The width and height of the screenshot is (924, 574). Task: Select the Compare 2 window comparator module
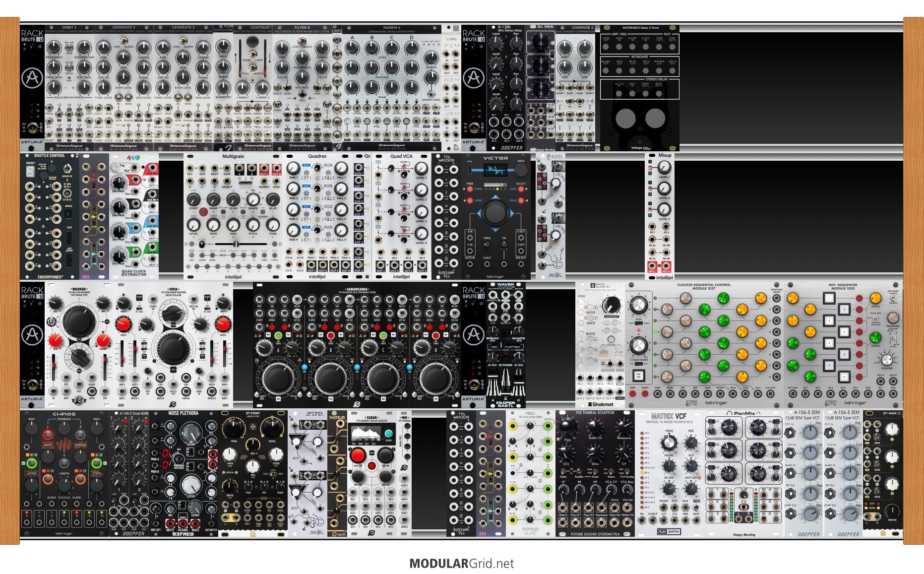click(575, 88)
